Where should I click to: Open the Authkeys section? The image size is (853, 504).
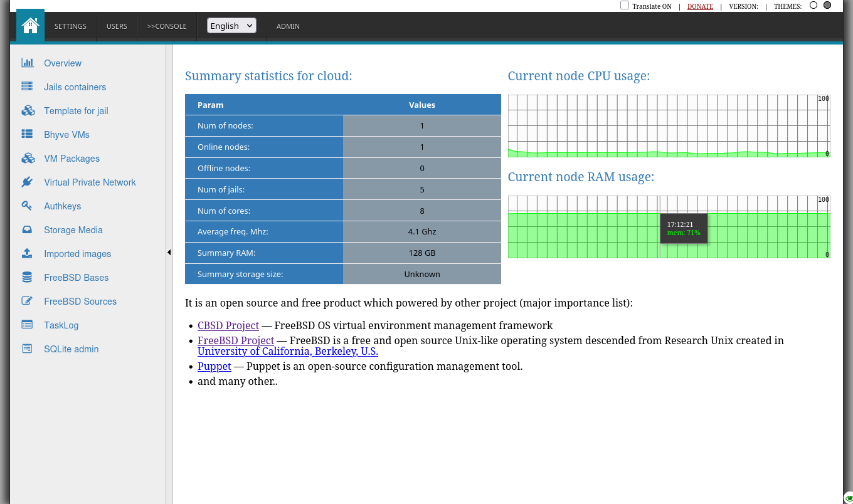pyautogui.click(x=63, y=206)
